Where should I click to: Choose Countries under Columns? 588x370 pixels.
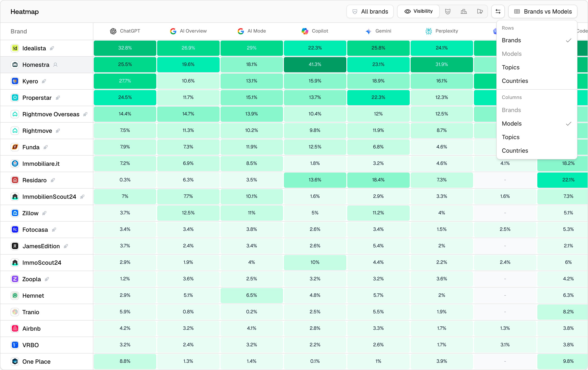537,151
